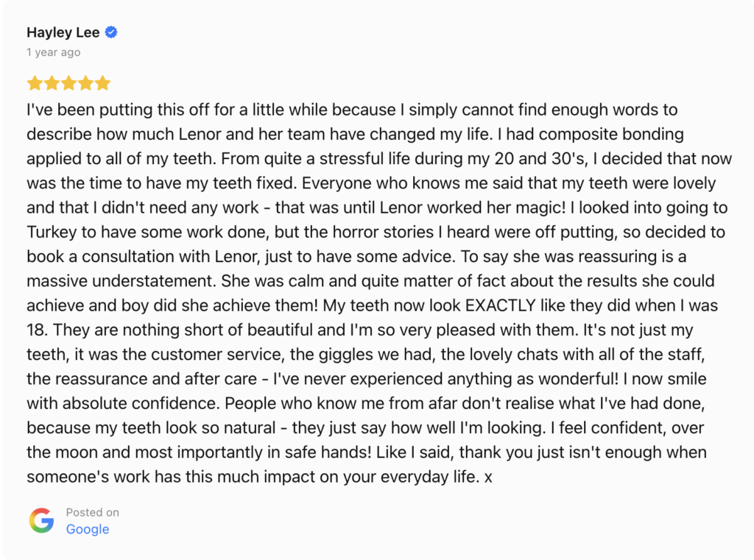Select the third star in the rating

[x=68, y=83]
